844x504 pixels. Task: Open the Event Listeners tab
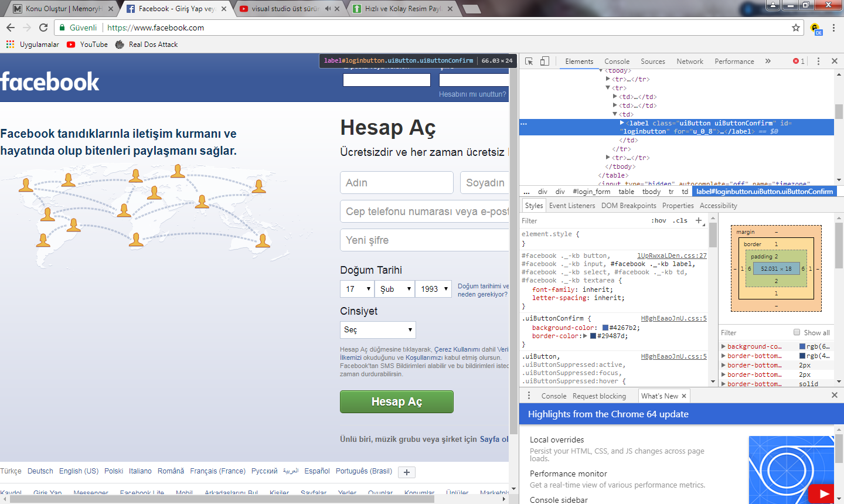coord(572,206)
